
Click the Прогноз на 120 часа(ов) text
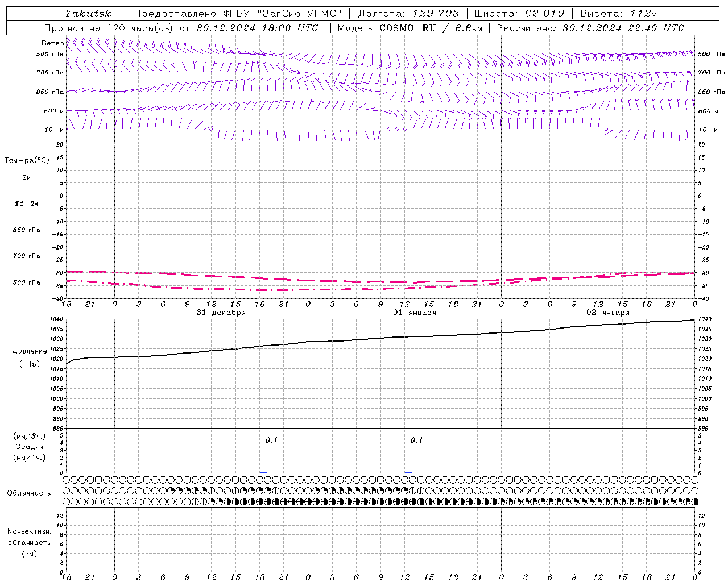coord(109,28)
